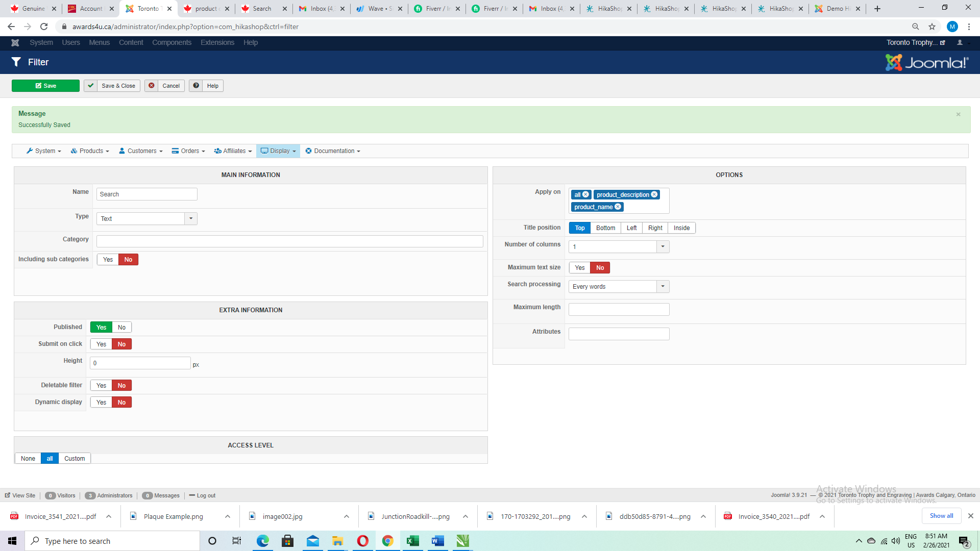Remove the product_description tag from Apply on

654,195
